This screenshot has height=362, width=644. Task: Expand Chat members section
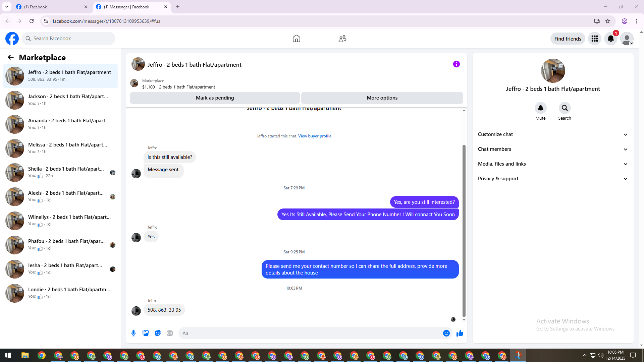553,149
